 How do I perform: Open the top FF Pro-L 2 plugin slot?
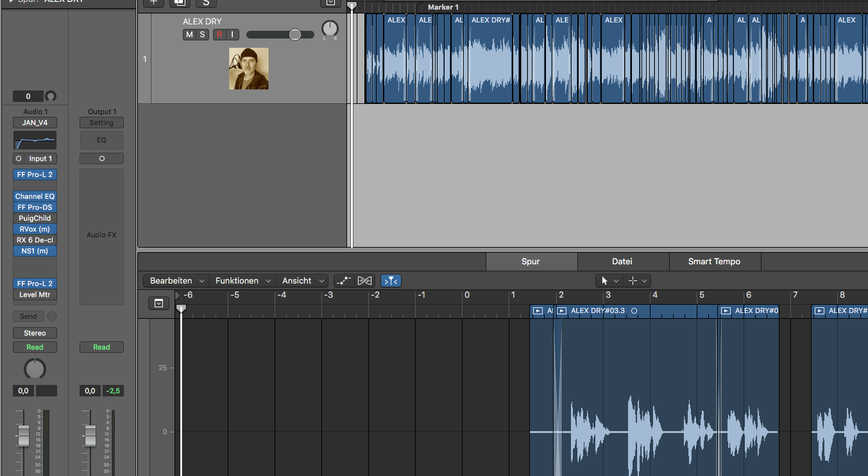(x=35, y=174)
